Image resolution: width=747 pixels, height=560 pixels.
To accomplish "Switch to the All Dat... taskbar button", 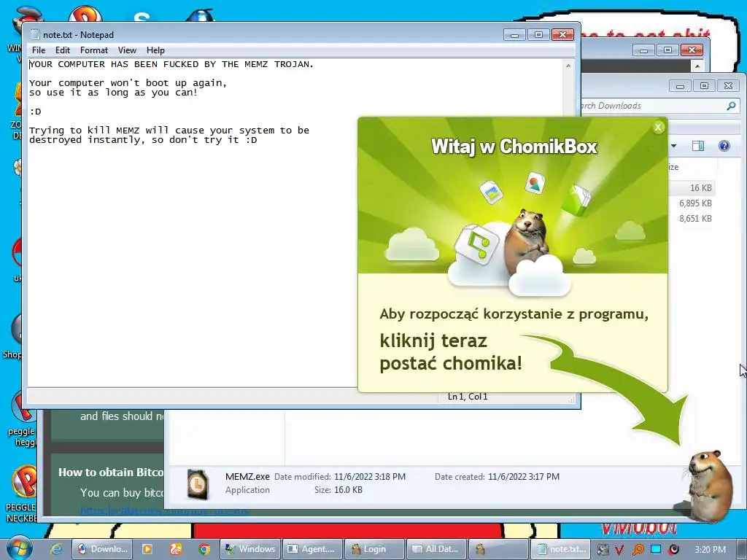I will click(436, 549).
